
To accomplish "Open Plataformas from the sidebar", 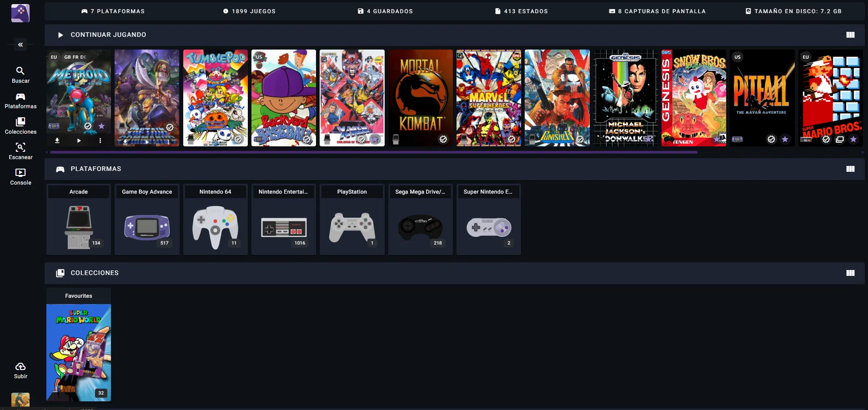I will (x=20, y=100).
